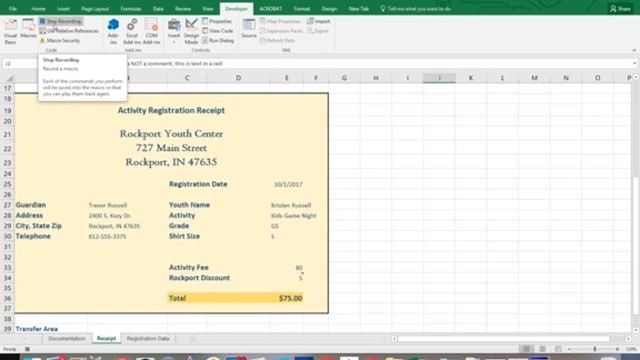Open the Add-ins store button

tap(113, 31)
